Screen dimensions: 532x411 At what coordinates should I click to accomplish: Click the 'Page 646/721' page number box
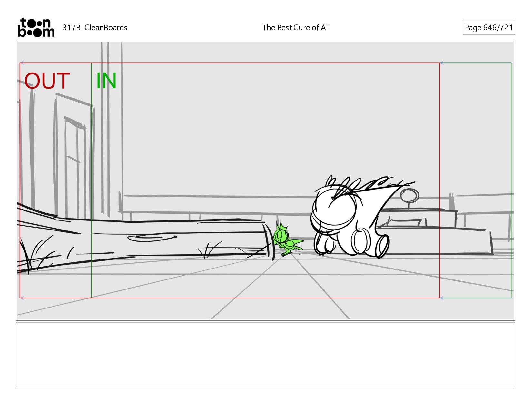click(x=488, y=27)
